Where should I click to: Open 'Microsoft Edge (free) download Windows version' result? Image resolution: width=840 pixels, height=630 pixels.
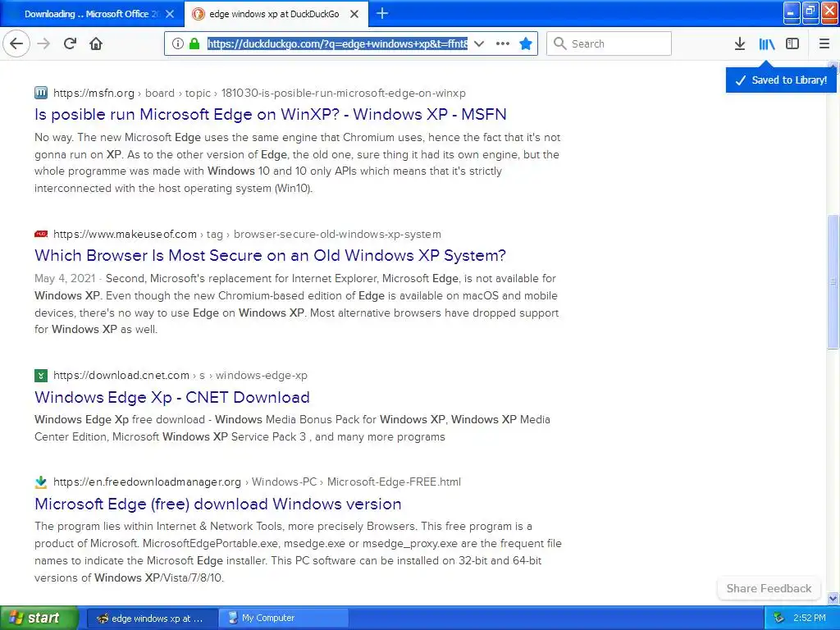click(218, 504)
